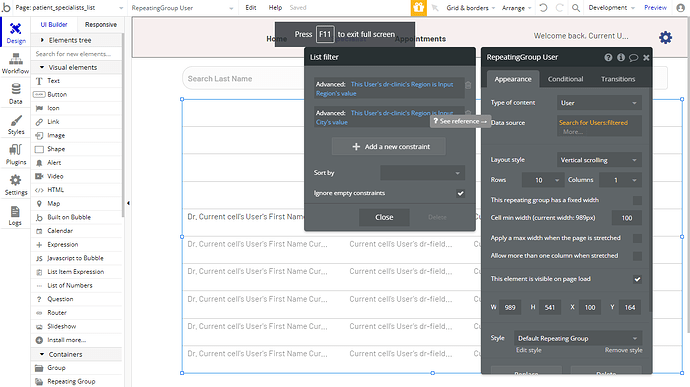The height and width of the screenshot is (387, 690).
Task: Open the Data section
Action: click(15, 94)
